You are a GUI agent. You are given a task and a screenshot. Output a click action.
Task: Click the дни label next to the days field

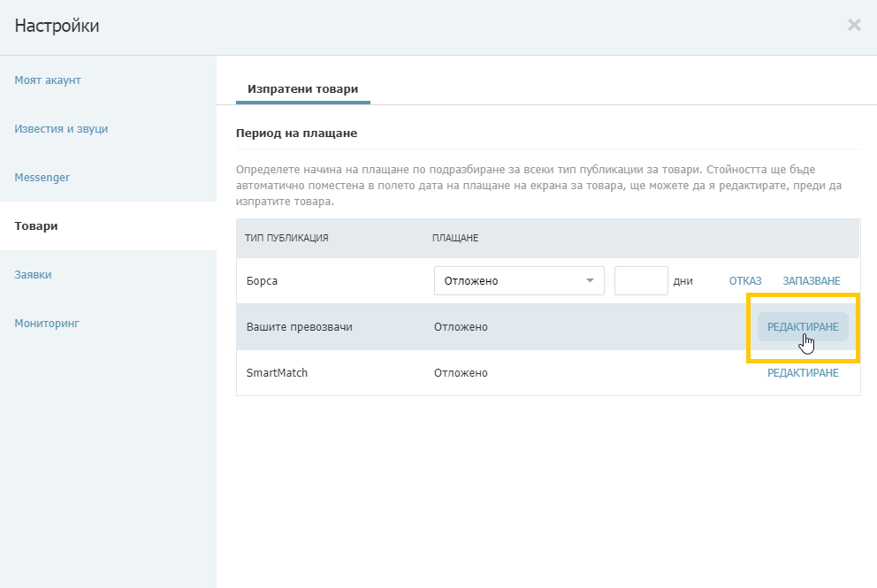pyautogui.click(x=683, y=281)
